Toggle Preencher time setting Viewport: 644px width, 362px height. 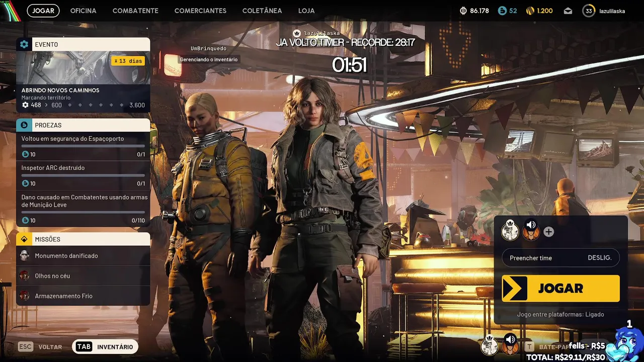click(x=560, y=258)
